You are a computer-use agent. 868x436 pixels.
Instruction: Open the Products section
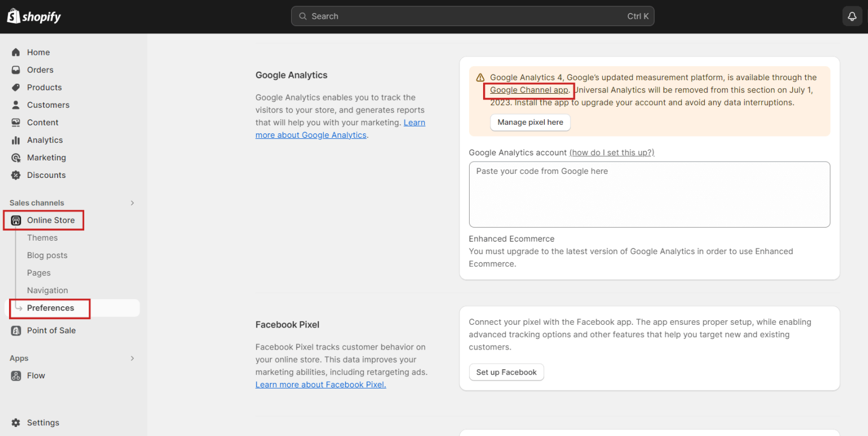44,87
